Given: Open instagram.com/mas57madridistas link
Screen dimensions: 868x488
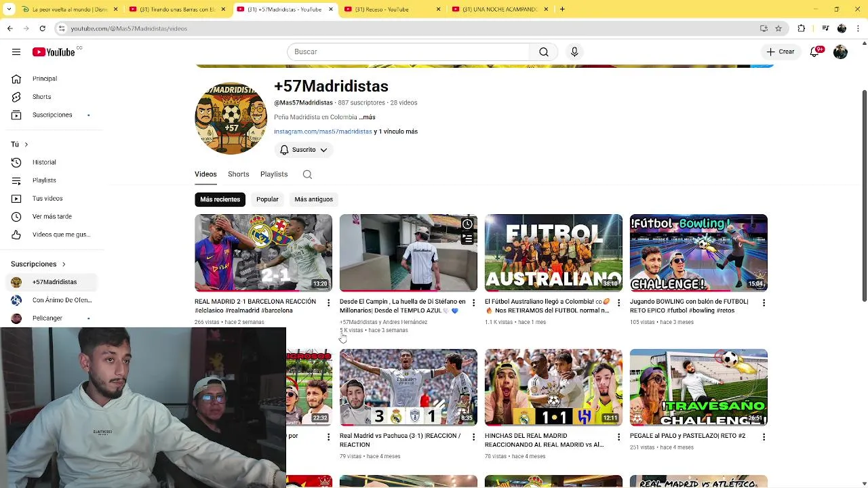Looking at the screenshot, I should click(323, 131).
